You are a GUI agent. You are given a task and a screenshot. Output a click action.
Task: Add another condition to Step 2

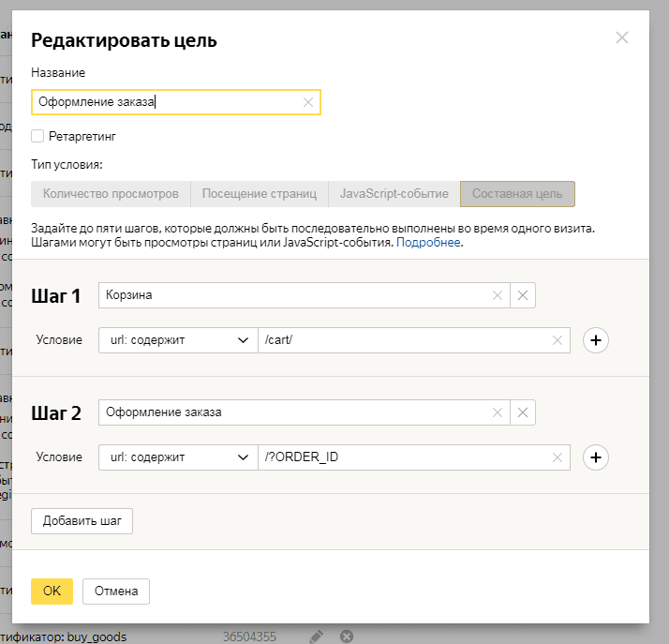point(596,457)
